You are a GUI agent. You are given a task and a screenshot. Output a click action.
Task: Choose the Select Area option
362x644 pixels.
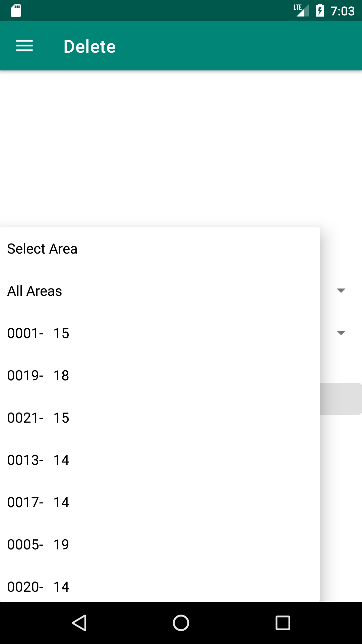[160, 249]
